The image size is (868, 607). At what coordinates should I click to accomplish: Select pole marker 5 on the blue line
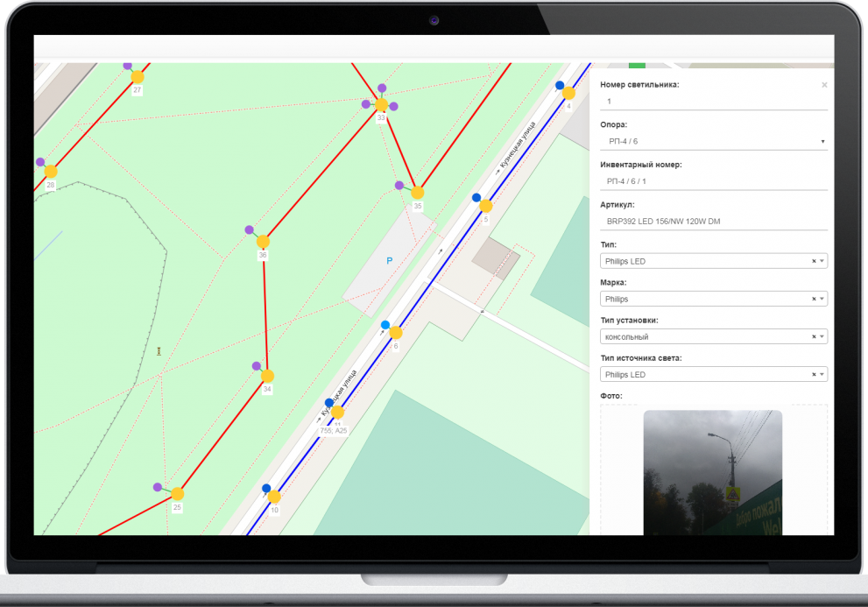(486, 207)
